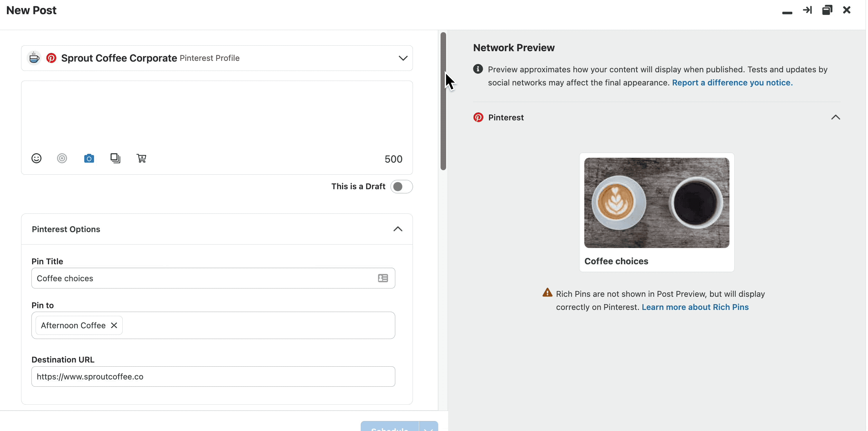Click the Pin to board field
Image resolution: width=868 pixels, height=431 pixels.
pos(213,325)
